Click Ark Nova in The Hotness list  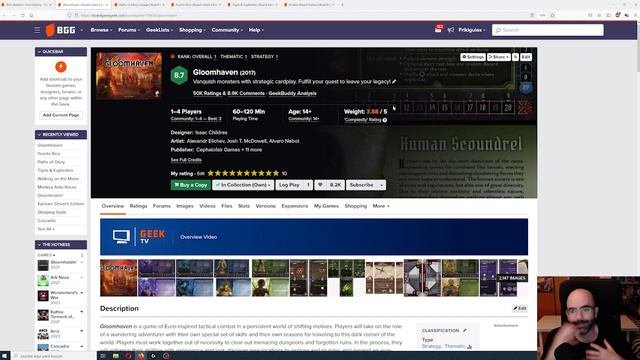(60, 278)
